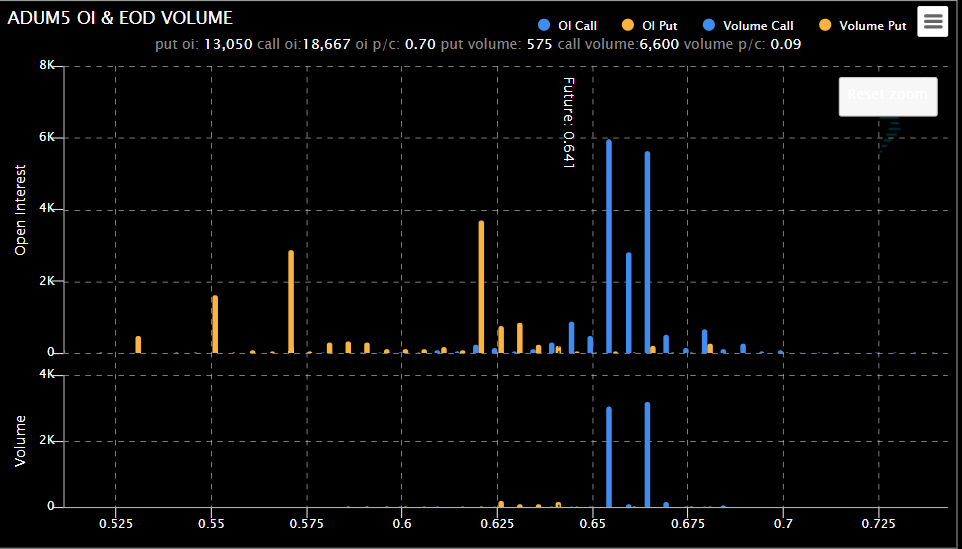Toggle the OI Call legend series

[x=568, y=25]
